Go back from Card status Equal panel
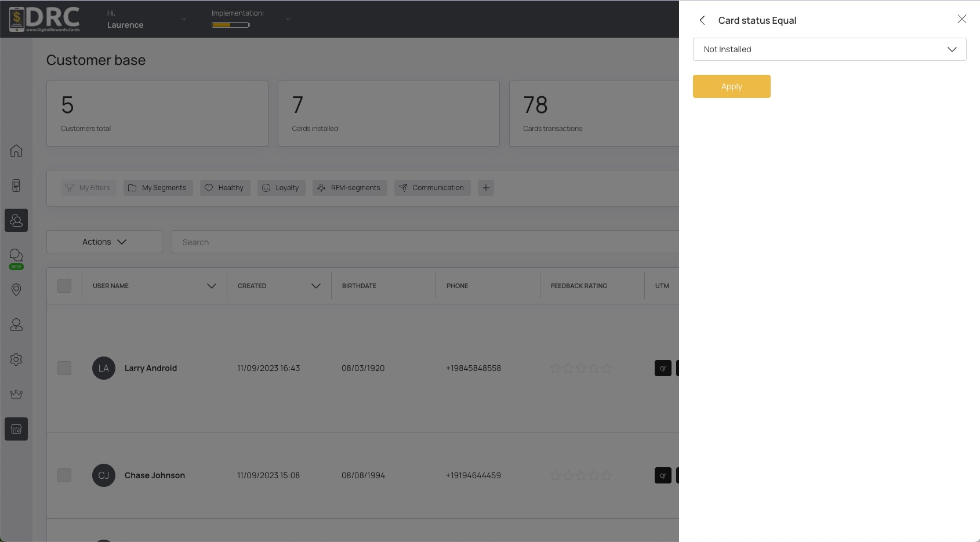This screenshot has width=980, height=542. [x=702, y=20]
